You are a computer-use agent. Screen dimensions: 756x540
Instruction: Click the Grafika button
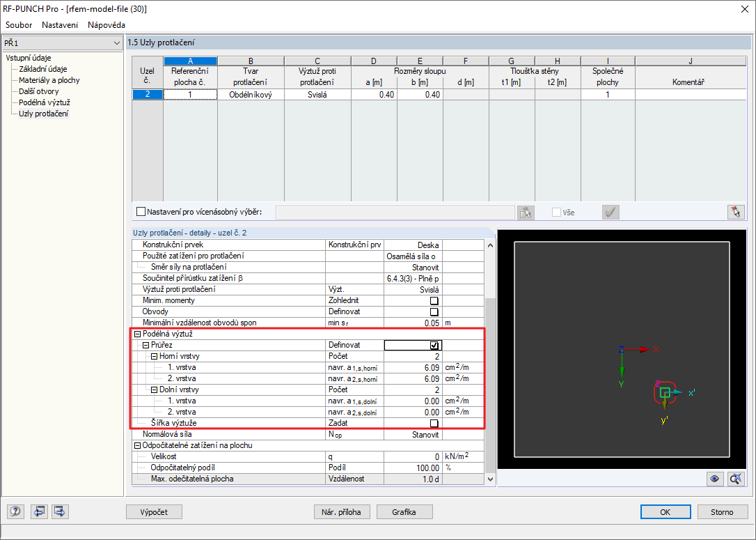pyautogui.click(x=404, y=512)
